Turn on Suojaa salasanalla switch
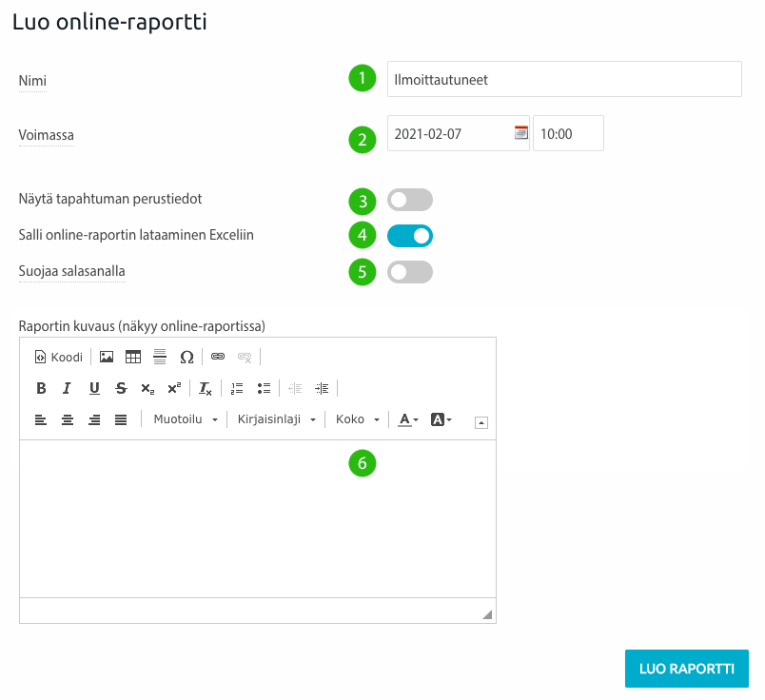 [410, 272]
